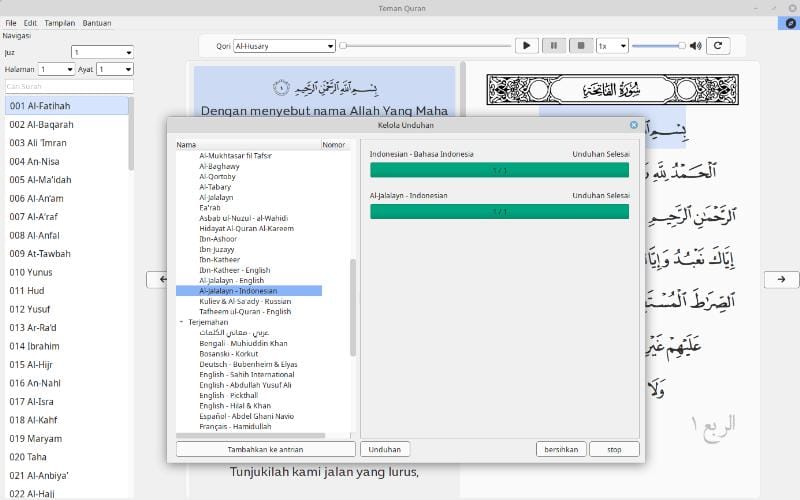This screenshot has width=800, height=500.
Task: Go to the previous page arrow
Action: [157, 279]
